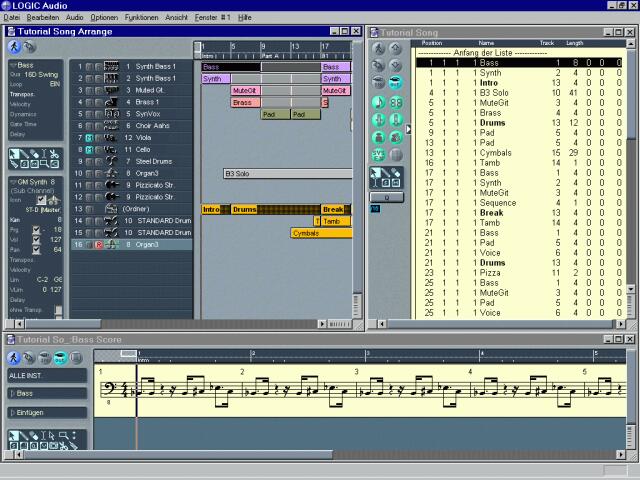Uncheck the Vol checkbox

tap(36, 240)
